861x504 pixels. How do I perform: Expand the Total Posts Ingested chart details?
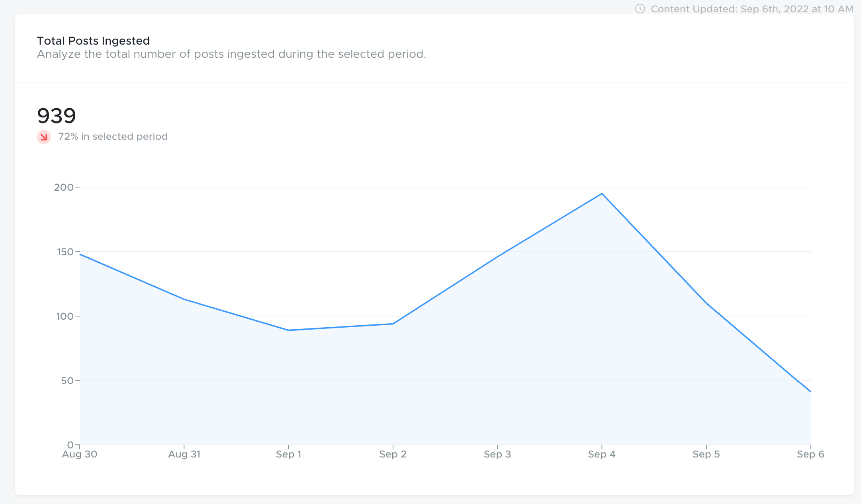(93, 41)
